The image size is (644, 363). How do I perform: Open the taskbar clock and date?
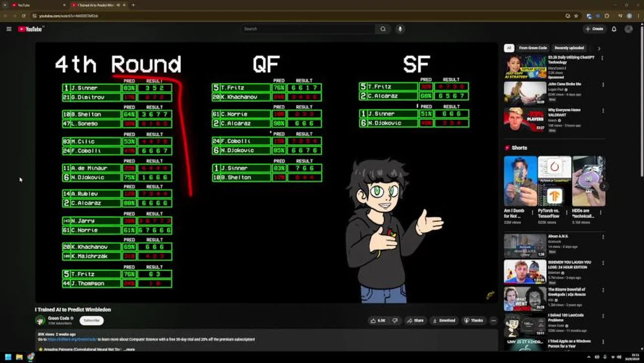click(632, 357)
